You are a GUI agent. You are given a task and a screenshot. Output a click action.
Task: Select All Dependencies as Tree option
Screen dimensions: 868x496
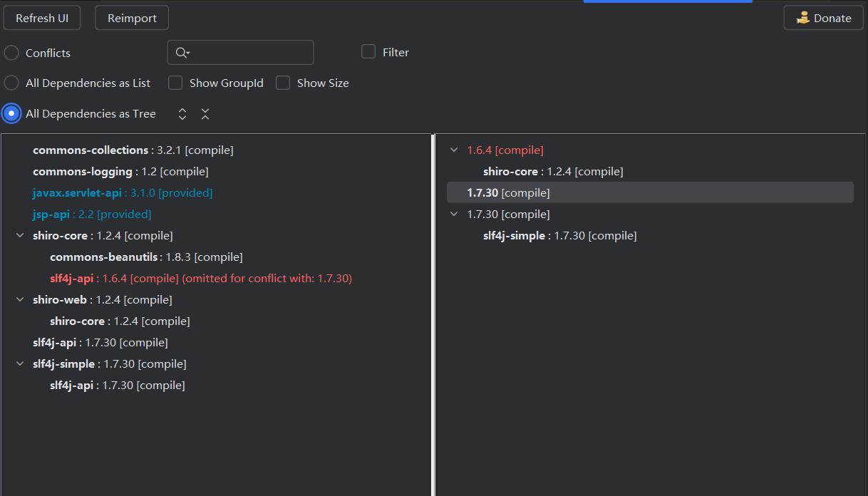[x=11, y=114]
